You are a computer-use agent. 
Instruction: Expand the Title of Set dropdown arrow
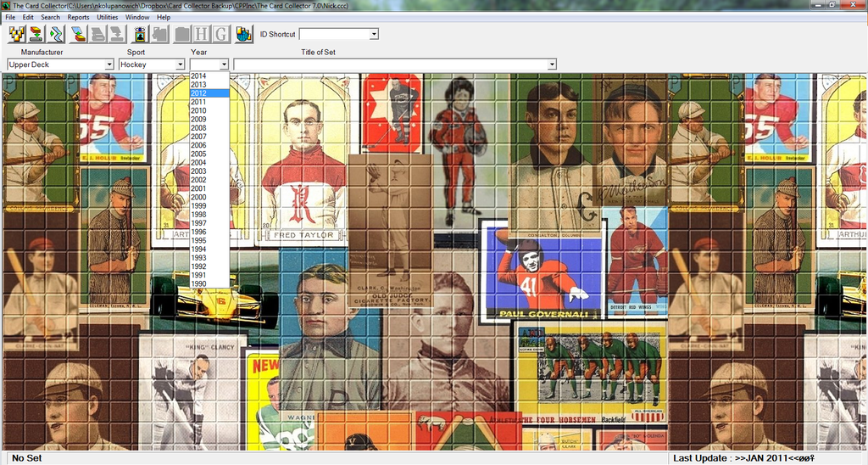click(x=552, y=64)
